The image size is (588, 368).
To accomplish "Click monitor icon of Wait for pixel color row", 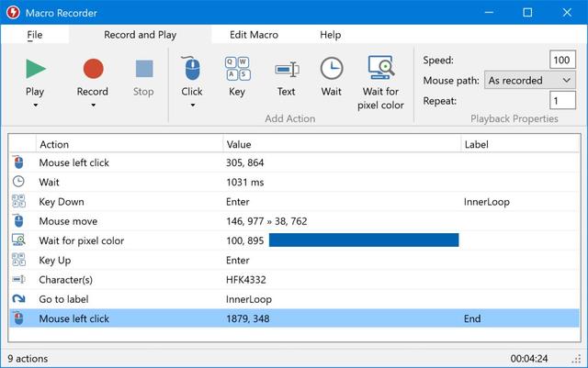I will [18, 240].
